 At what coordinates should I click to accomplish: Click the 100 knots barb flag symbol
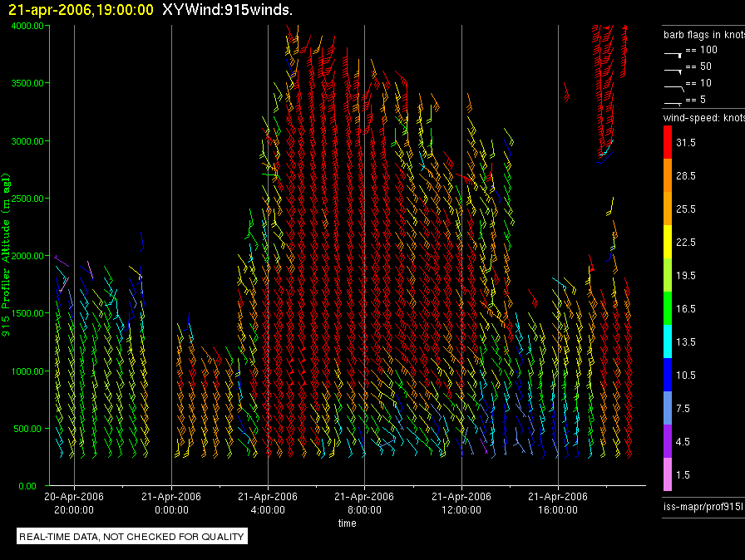[x=673, y=52]
